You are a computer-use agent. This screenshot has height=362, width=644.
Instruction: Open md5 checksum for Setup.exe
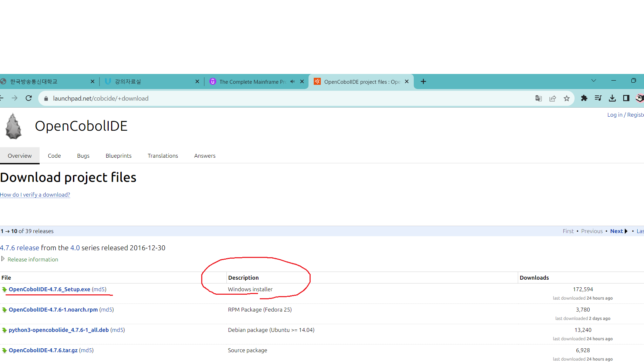pos(99,289)
